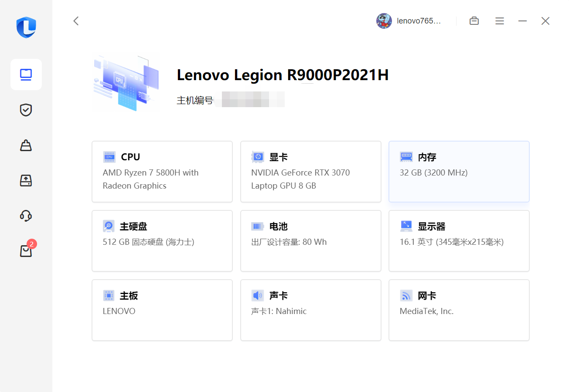Open the 显卡 card heading

tap(279, 157)
